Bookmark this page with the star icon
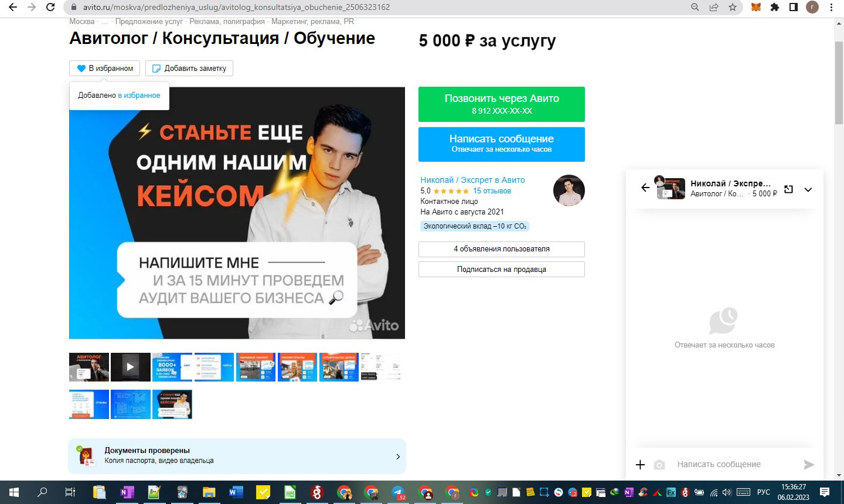This screenshot has width=844, height=504. pos(733,7)
